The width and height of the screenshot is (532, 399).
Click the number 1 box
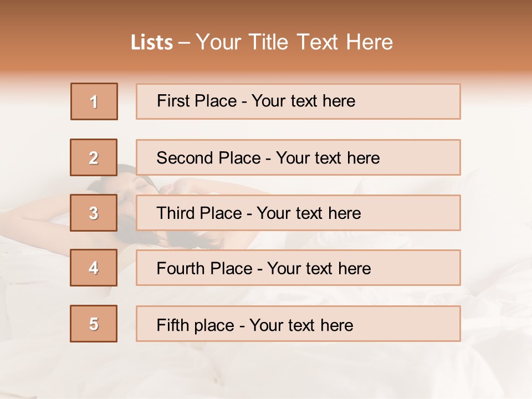pos(94,101)
